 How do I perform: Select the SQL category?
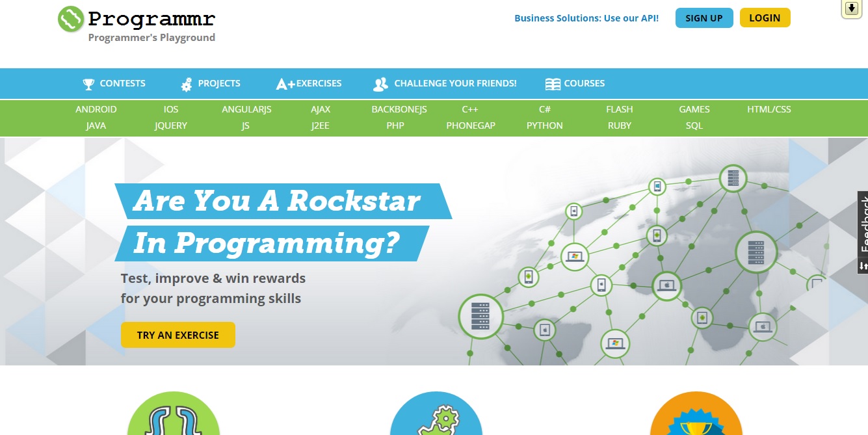click(x=694, y=125)
